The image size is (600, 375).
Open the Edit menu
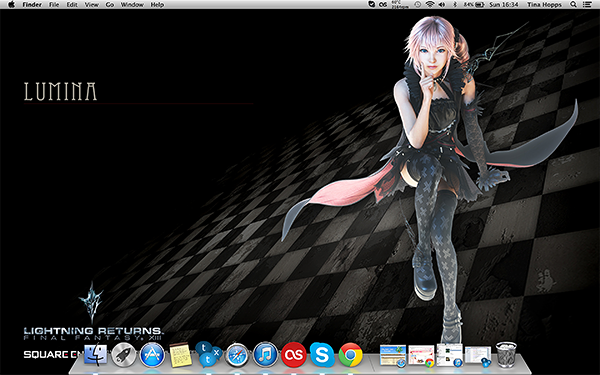click(x=72, y=5)
